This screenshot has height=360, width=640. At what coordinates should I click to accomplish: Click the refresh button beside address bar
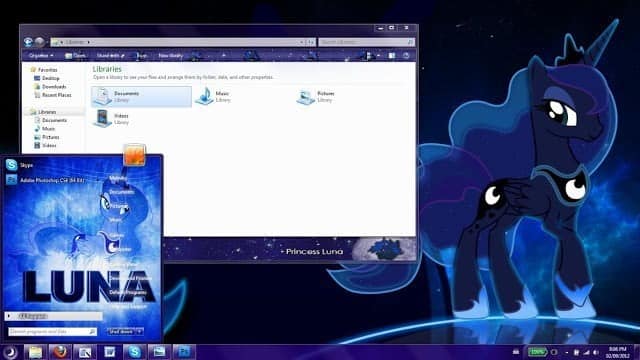pos(311,42)
